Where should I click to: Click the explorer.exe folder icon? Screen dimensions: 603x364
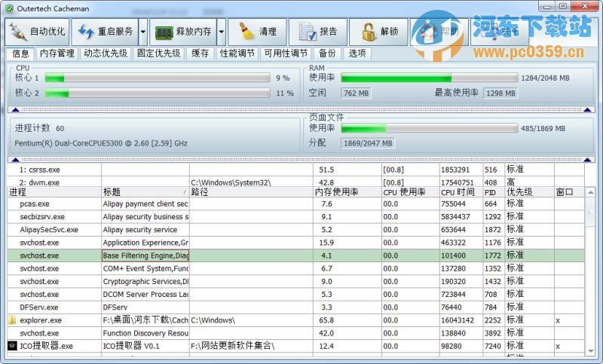12,320
